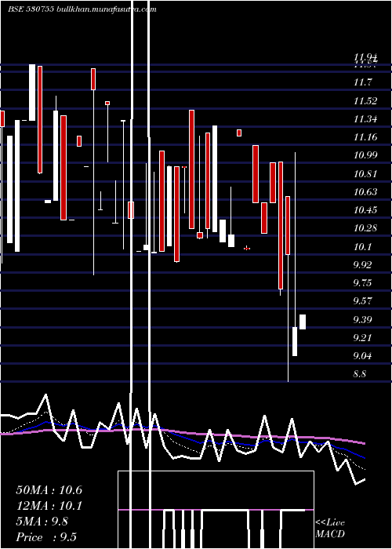Select the 10.45 price axis label

365,210
